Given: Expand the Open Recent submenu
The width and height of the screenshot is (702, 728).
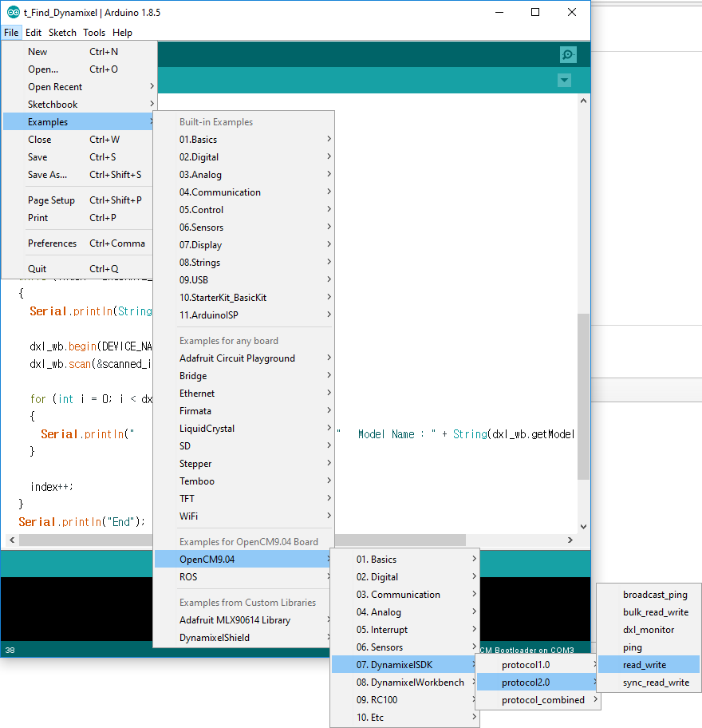Looking at the screenshot, I should [x=80, y=87].
